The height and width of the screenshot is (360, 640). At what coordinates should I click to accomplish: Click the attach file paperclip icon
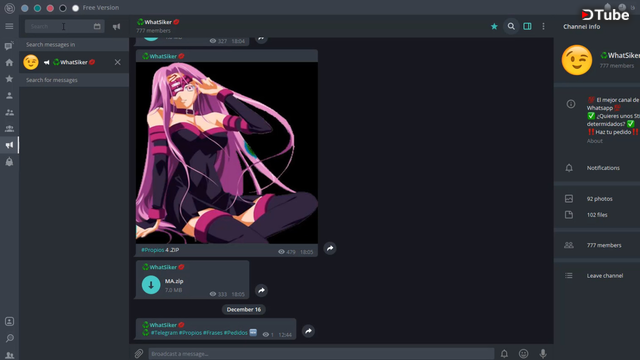139,353
